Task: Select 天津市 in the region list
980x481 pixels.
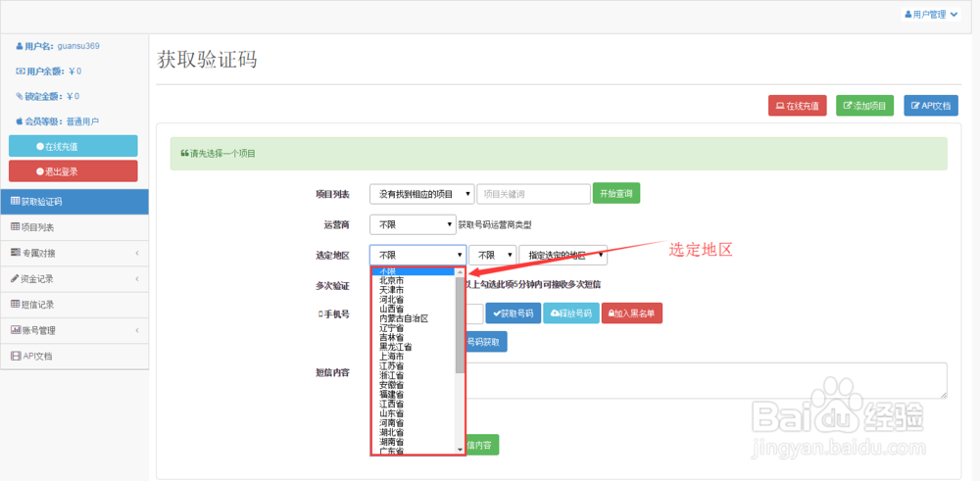Action: pyautogui.click(x=414, y=291)
